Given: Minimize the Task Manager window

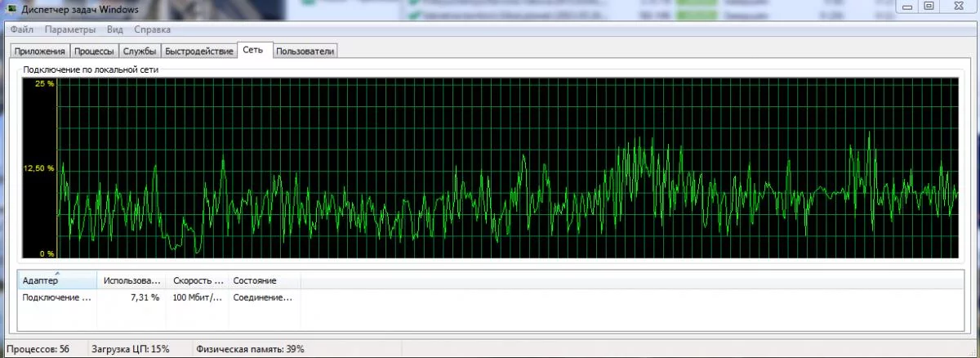Looking at the screenshot, I should tap(909, 7).
